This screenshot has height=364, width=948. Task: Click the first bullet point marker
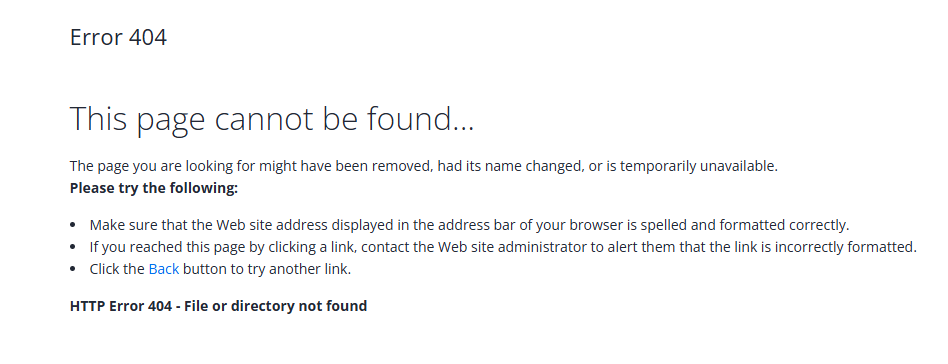click(73, 225)
